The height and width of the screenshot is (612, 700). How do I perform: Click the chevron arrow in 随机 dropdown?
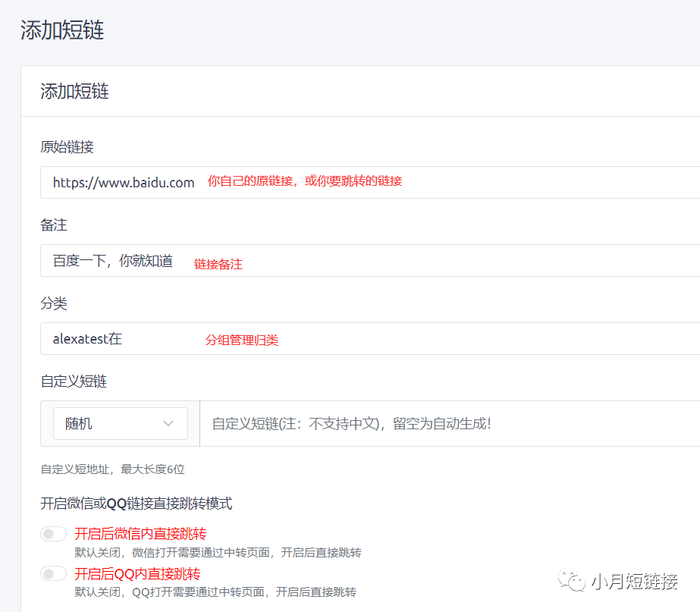(168, 423)
